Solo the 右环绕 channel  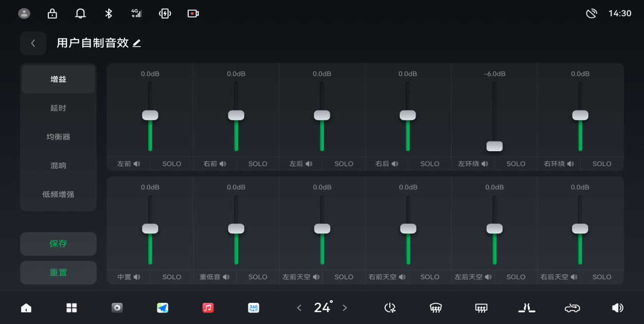click(602, 164)
